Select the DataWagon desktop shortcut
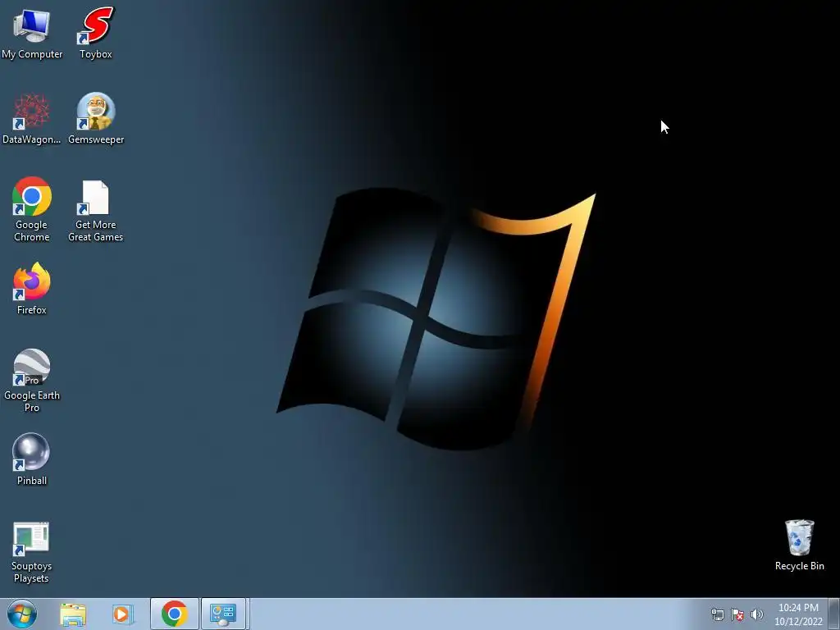This screenshot has width=840, height=630. pyautogui.click(x=32, y=119)
